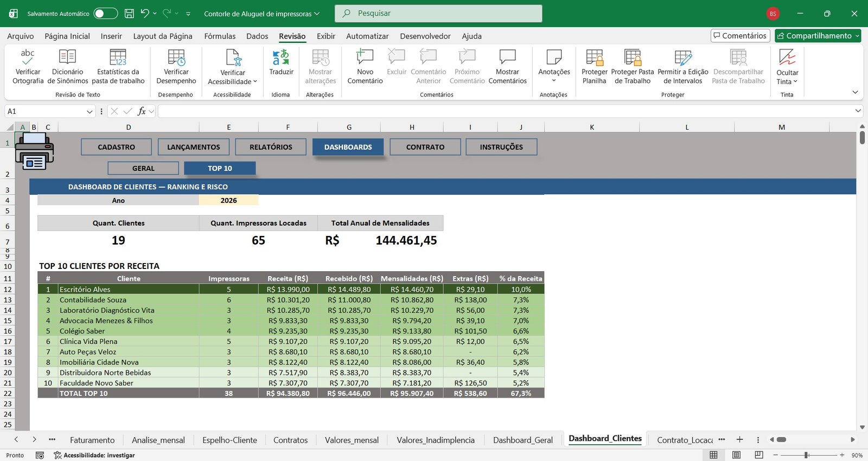Screen dimensions: 868x461
Task: Click the Undo arrow icon
Action: [144, 13]
